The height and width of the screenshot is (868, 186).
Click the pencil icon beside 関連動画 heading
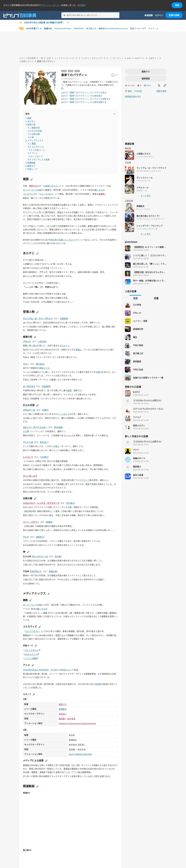tap(38, 786)
